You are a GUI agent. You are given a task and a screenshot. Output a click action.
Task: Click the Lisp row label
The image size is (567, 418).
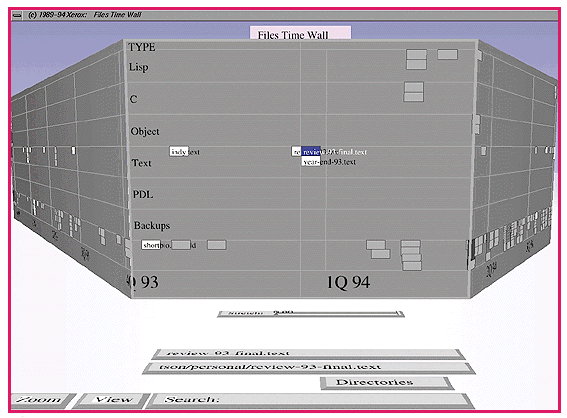[x=138, y=67]
